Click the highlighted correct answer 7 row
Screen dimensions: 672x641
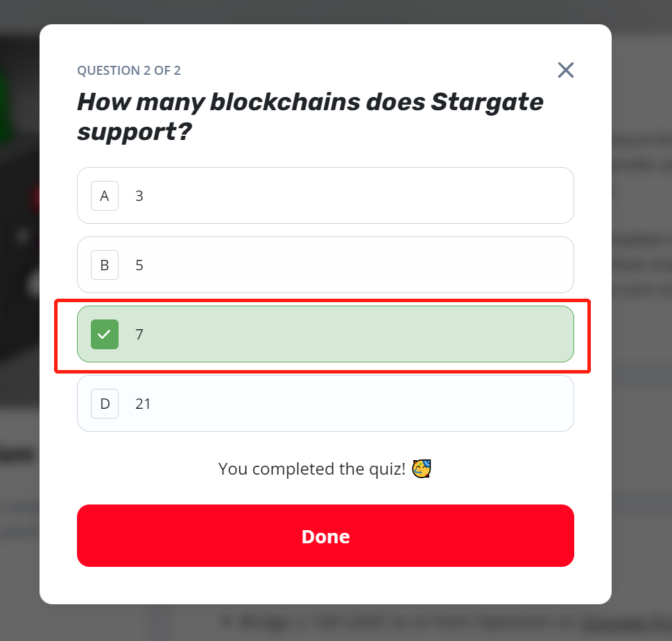click(x=325, y=334)
